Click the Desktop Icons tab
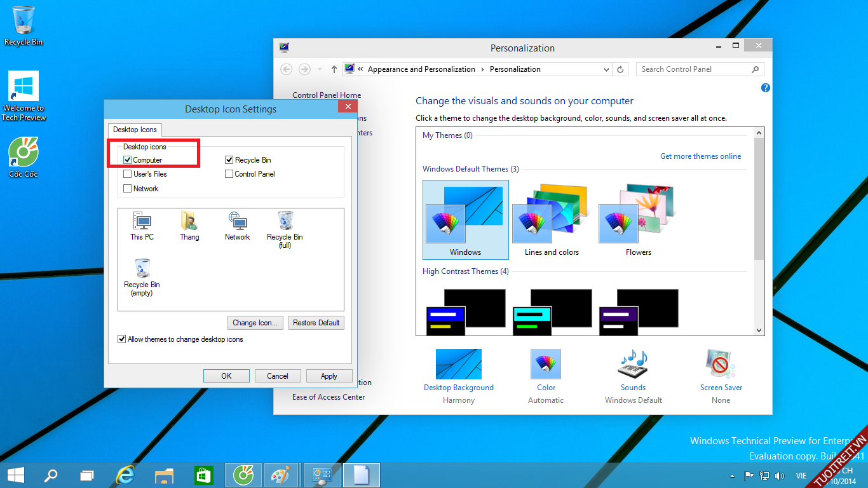The height and width of the screenshot is (488, 868). coord(135,130)
